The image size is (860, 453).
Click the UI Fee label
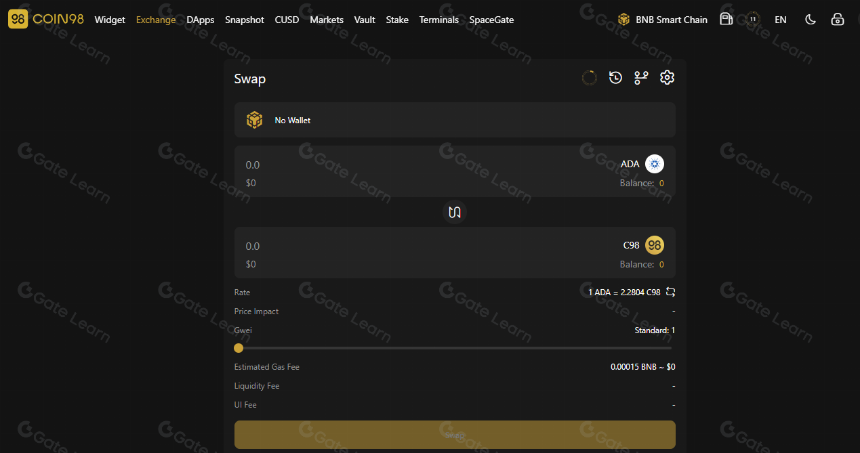click(245, 405)
